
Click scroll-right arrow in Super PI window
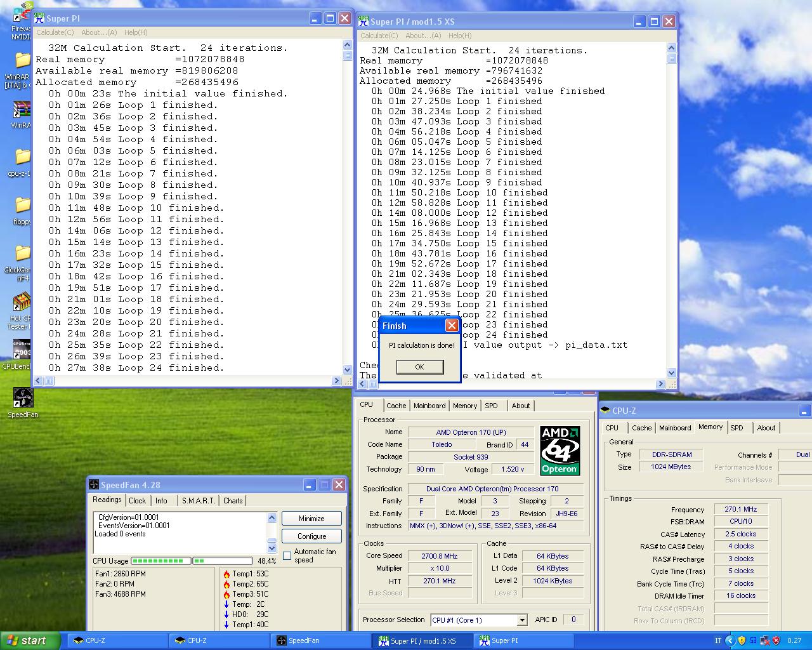(336, 381)
